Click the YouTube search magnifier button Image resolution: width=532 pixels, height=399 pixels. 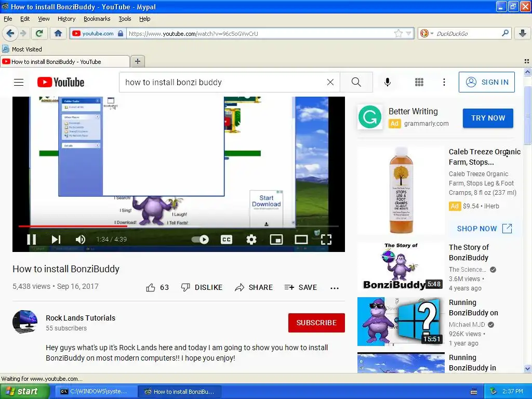(356, 82)
